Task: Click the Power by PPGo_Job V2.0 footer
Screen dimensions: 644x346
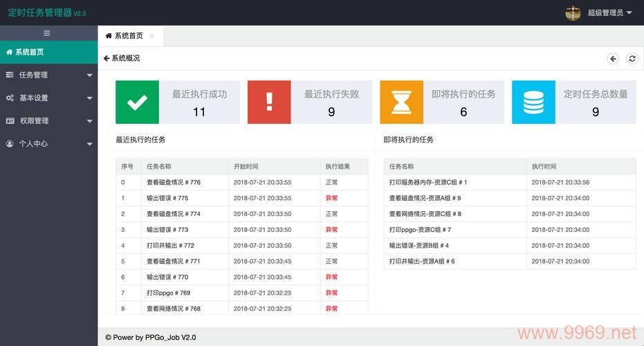Action: click(150, 338)
